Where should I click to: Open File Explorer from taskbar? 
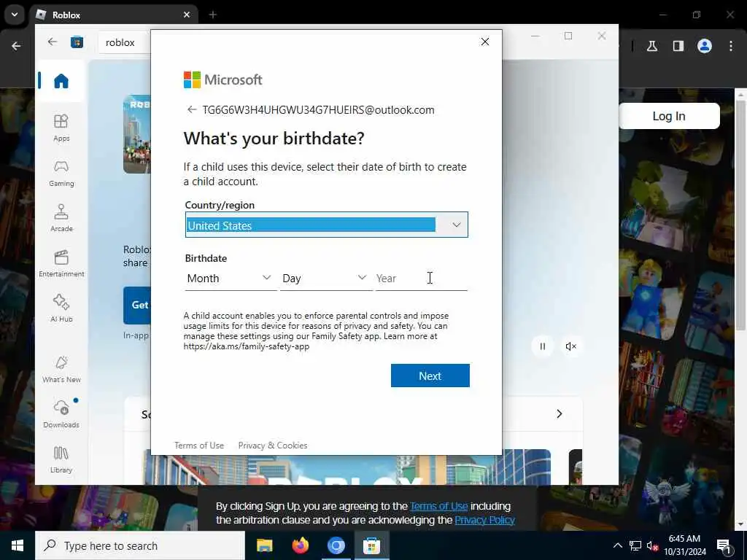[x=264, y=545]
